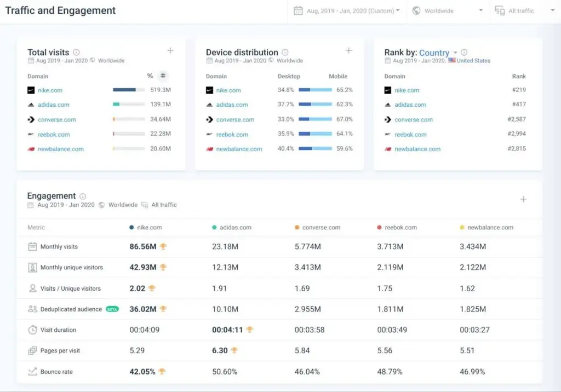The height and width of the screenshot is (392, 561).
Task: Click the trophy icon beside 86.56M monthly visits
Action: click(163, 246)
